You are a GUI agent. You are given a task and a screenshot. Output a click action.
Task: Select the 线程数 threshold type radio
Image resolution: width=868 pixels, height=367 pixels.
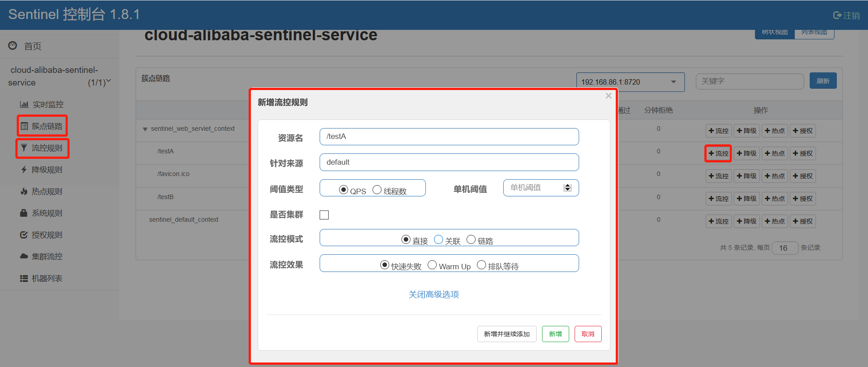(377, 190)
